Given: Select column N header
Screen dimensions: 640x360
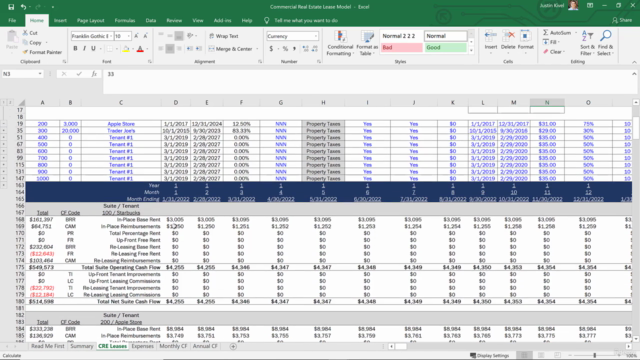Looking at the screenshot, I should coord(547,102).
